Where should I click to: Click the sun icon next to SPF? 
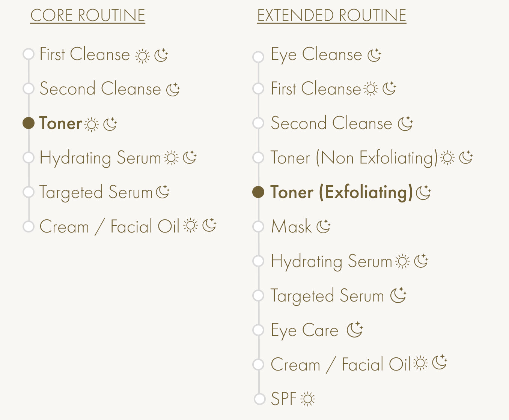point(308,399)
